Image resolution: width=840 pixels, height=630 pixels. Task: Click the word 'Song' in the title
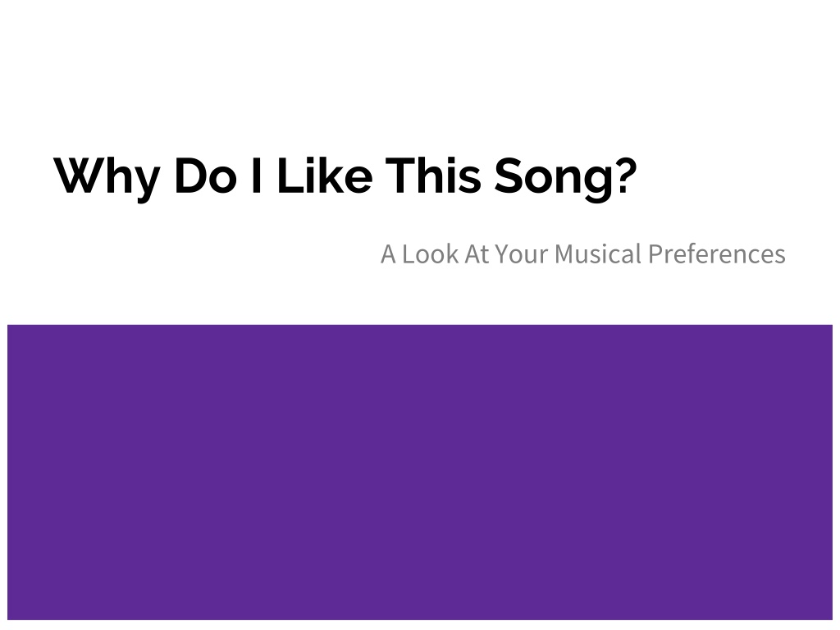554,180
